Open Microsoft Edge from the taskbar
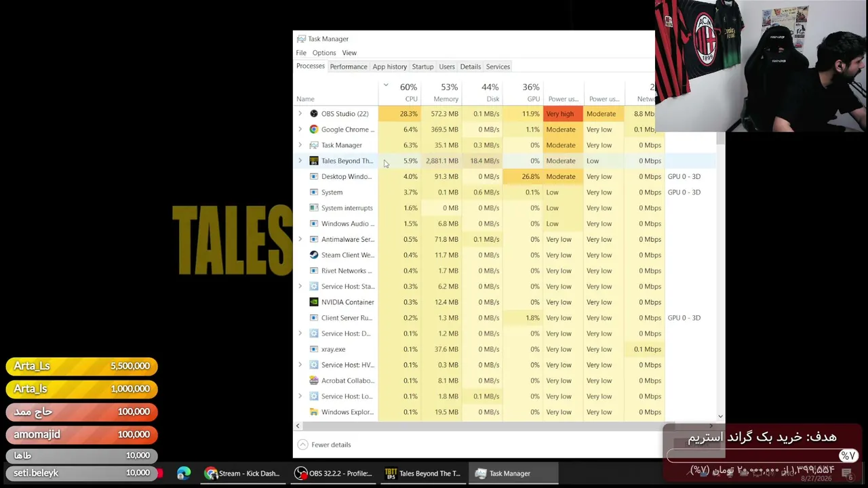Screen dimensions: 868x488 point(184,474)
